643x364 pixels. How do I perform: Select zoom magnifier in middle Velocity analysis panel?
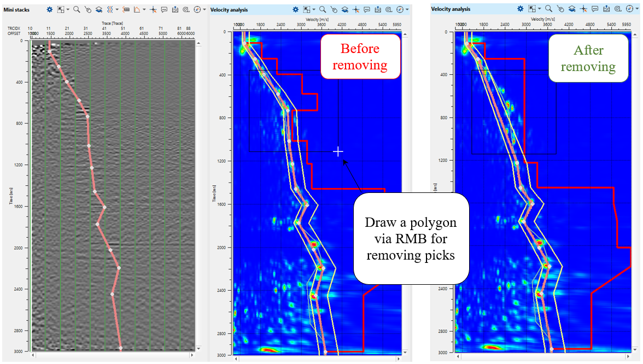point(323,9)
